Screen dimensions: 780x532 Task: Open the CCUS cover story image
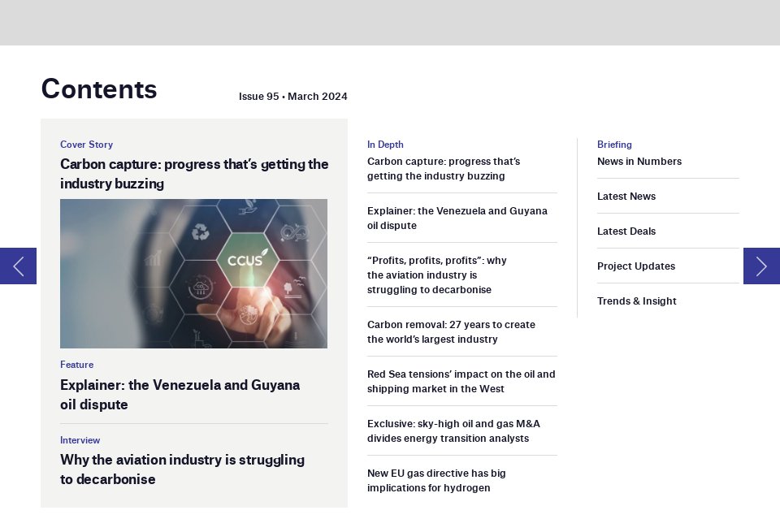click(193, 274)
